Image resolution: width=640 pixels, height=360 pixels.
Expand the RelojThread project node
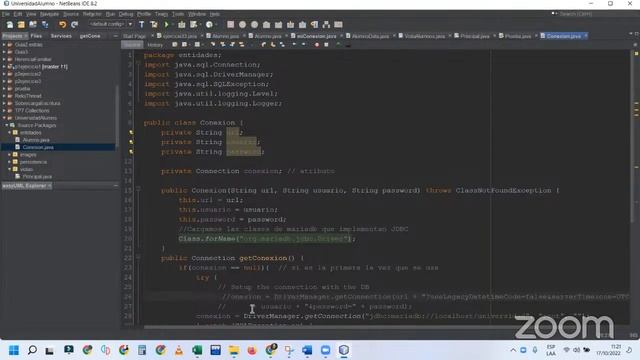pos(4,96)
